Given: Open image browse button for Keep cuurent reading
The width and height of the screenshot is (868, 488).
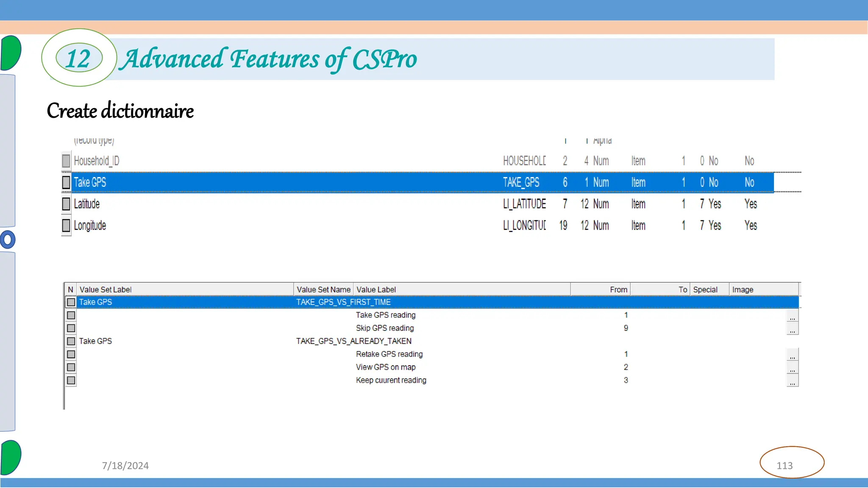Looking at the screenshot, I should tap(792, 380).
